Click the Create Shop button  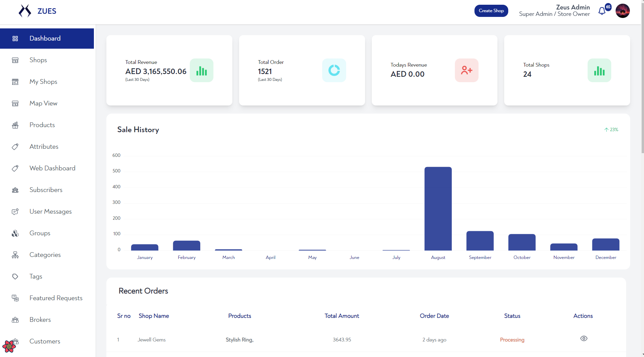491,11
